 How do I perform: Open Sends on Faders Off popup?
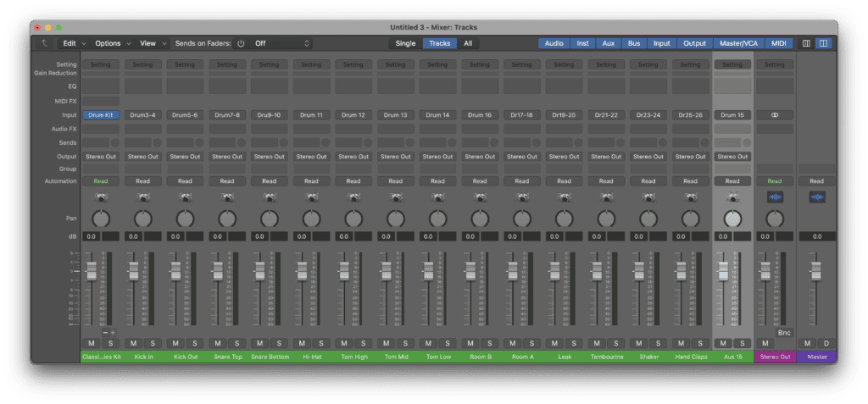pyautogui.click(x=281, y=43)
